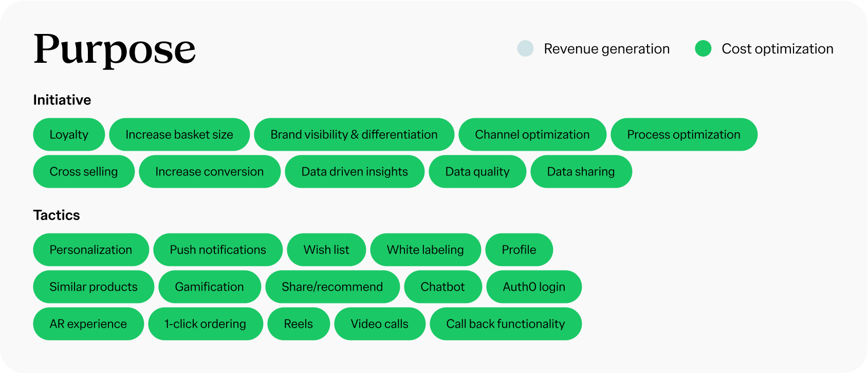Choose the Chatbot tactic pill
Viewport: 868px width, 373px height.
[443, 287]
